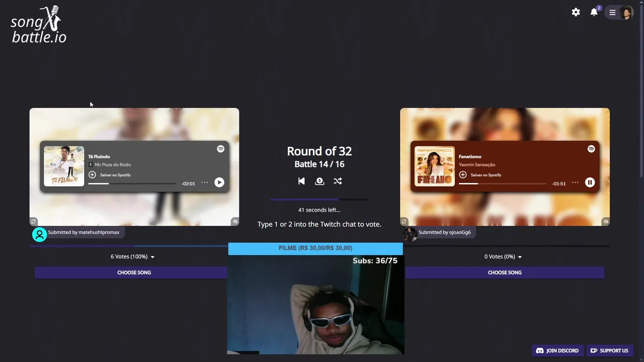
Task: Save Fanatismo to Spotify with plus icon
Action: pyautogui.click(x=463, y=174)
